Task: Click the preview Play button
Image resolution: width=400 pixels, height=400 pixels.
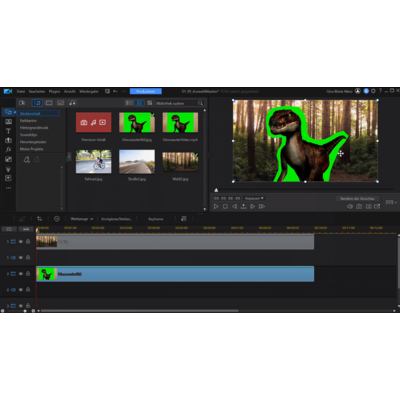Action: pos(216,207)
